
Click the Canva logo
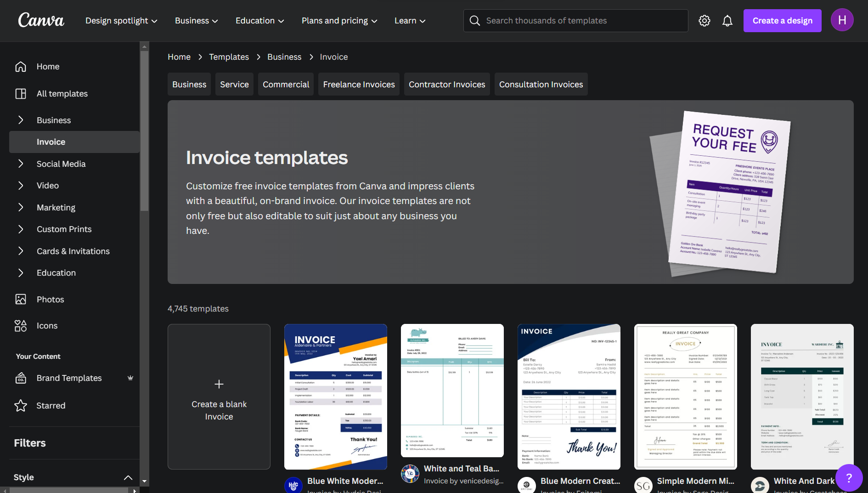pos(41,21)
